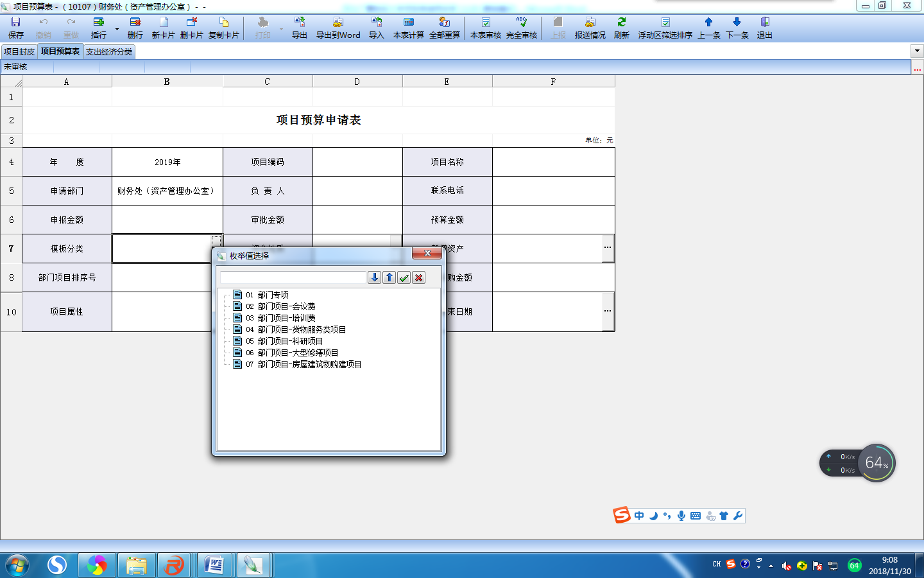Open the tab list dropdown at right
The width and height of the screenshot is (924, 578).
point(916,51)
